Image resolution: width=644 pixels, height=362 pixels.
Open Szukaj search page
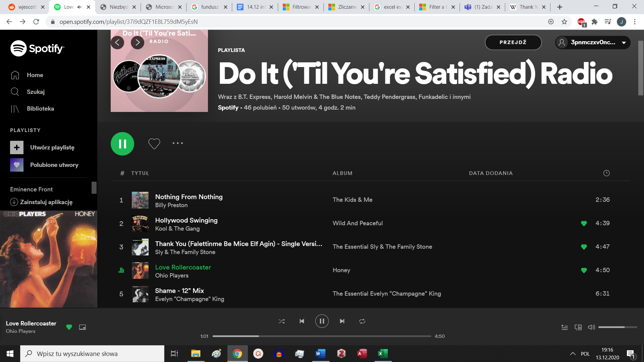point(28,92)
